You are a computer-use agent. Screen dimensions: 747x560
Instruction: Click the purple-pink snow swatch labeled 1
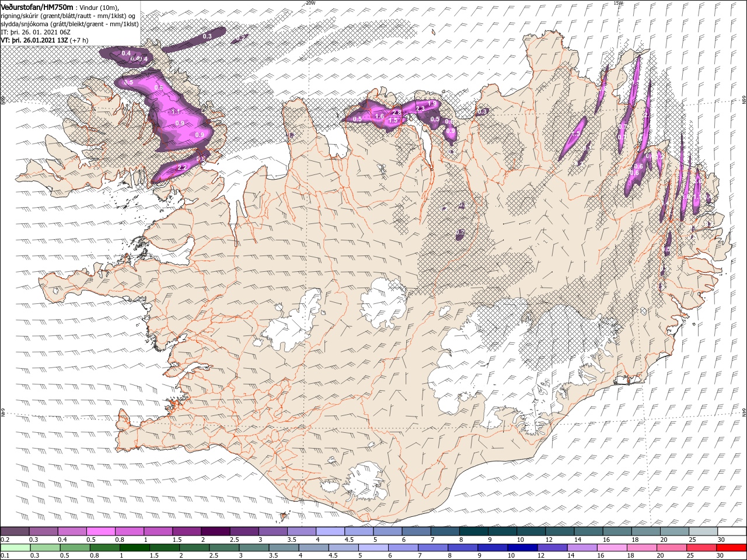[x=158, y=531]
